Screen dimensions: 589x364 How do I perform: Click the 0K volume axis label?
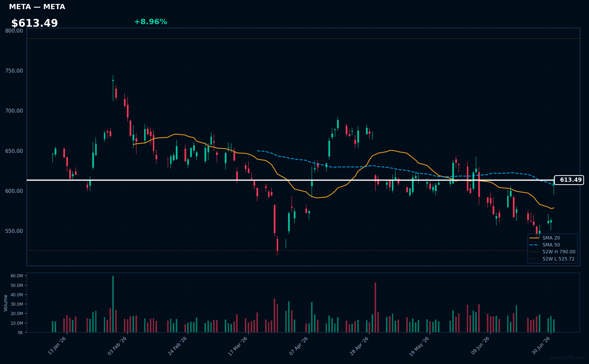pyautogui.click(x=20, y=333)
